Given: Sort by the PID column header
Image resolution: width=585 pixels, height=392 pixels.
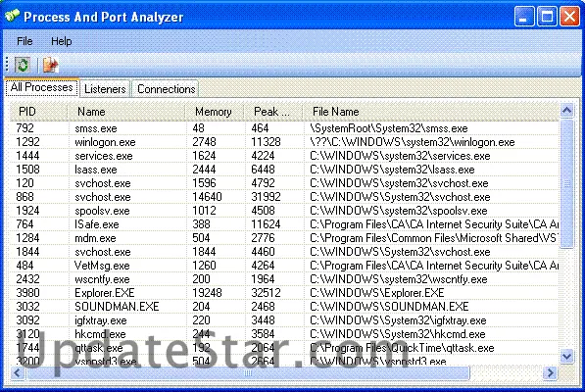Looking at the screenshot, I should [39, 112].
